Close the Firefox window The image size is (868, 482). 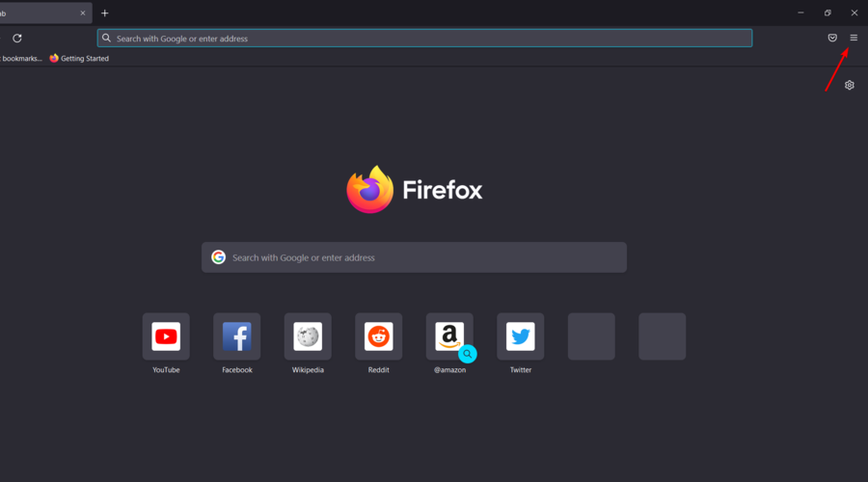(854, 13)
